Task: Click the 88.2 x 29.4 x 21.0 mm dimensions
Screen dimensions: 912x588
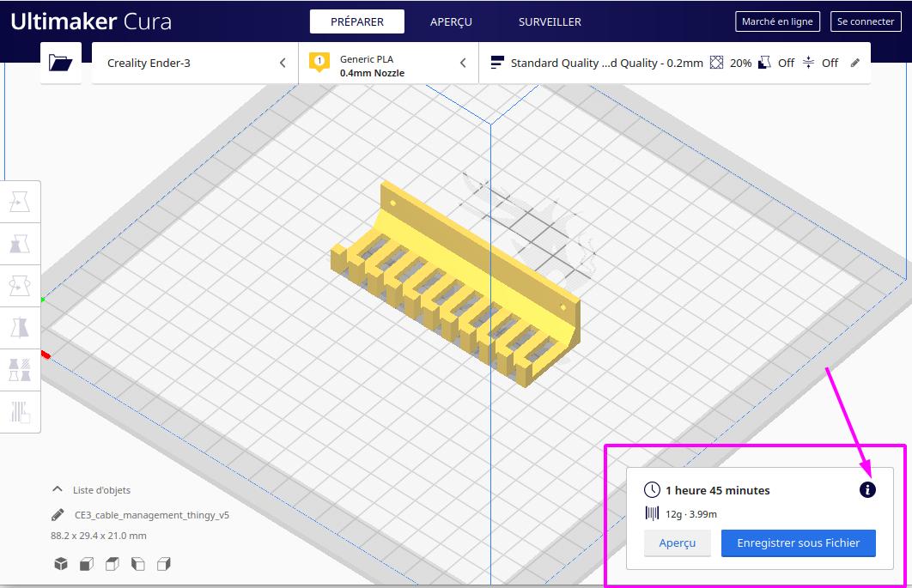Action: 98,536
